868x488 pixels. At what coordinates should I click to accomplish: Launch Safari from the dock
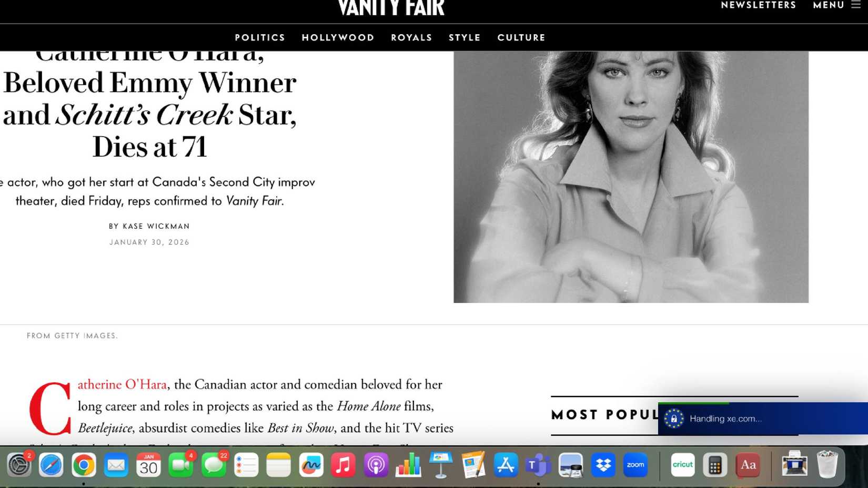click(51, 465)
